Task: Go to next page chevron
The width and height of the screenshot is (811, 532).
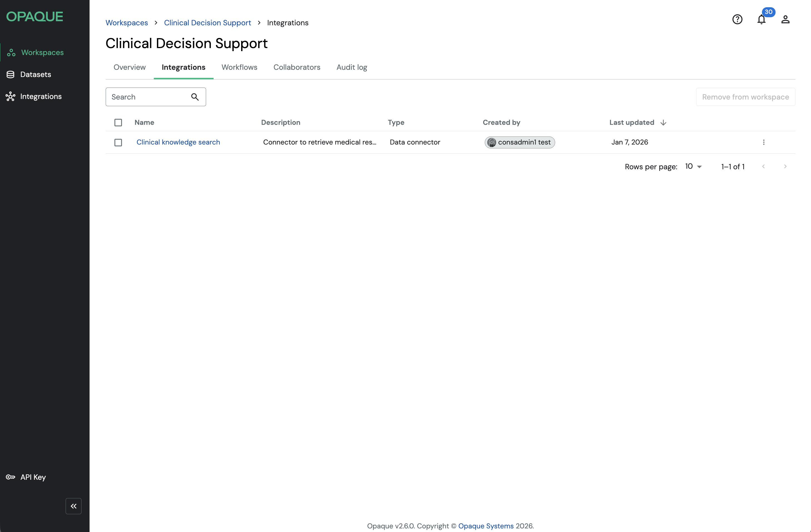Action: pos(785,166)
